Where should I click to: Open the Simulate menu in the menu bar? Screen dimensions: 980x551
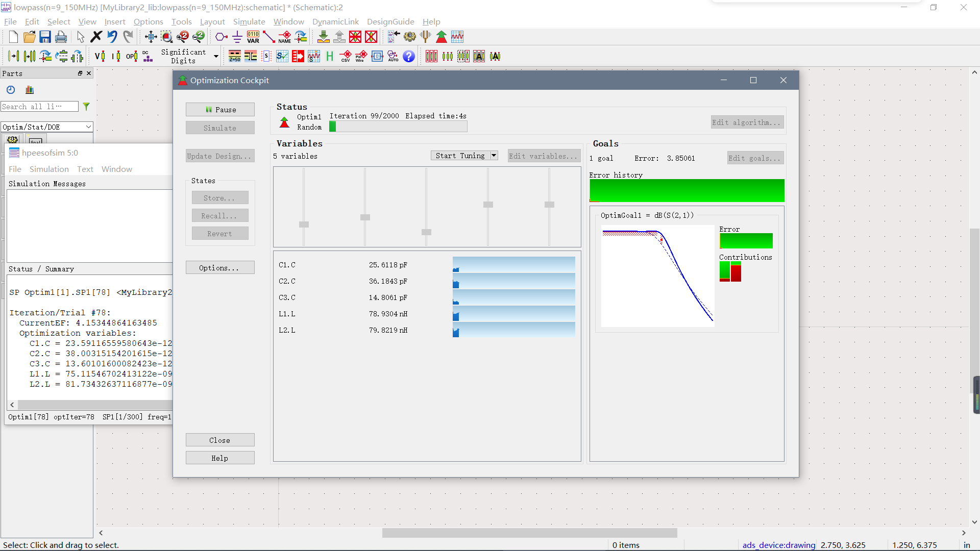point(249,21)
